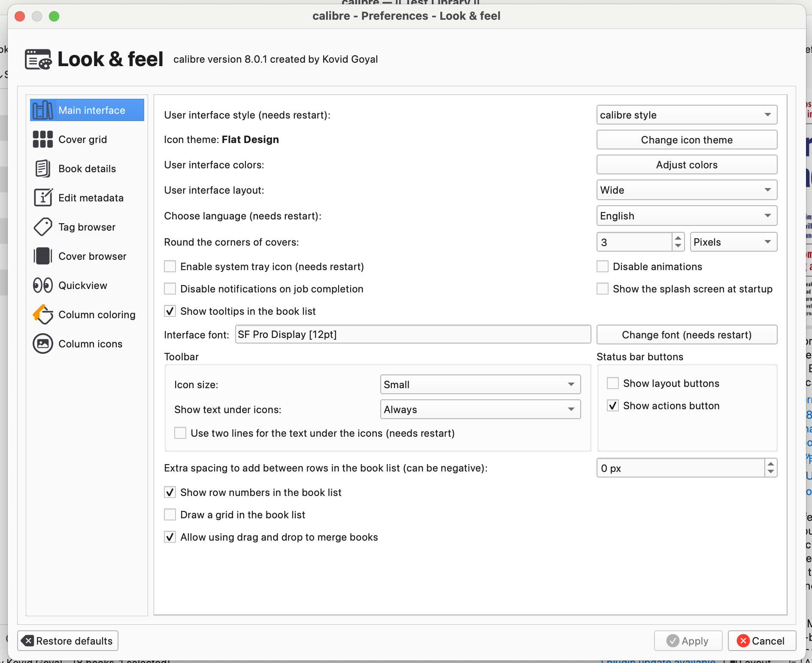The height and width of the screenshot is (663, 812).
Task: Toggle Show row numbers in the book list
Action: (170, 493)
